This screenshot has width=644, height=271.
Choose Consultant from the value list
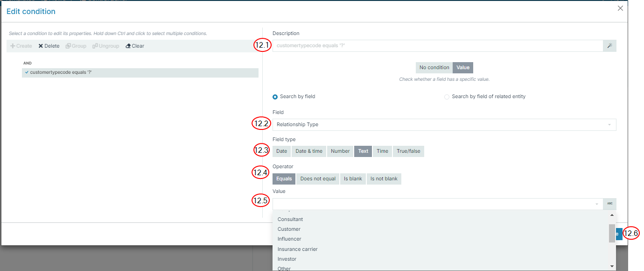[x=290, y=219]
